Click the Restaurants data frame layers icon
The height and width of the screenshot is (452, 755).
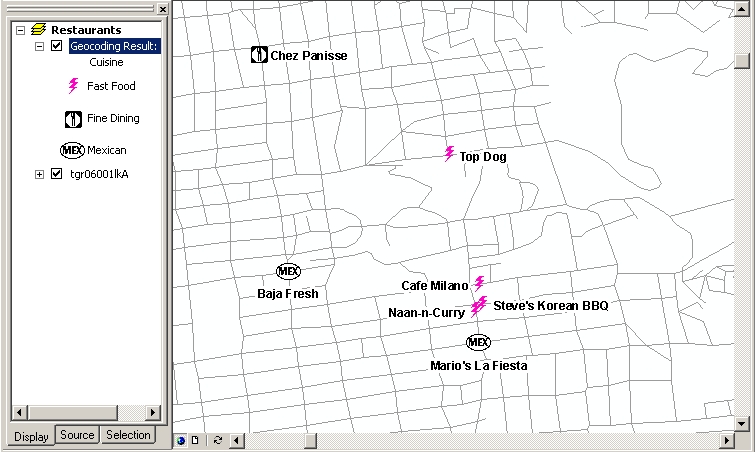click(39, 30)
